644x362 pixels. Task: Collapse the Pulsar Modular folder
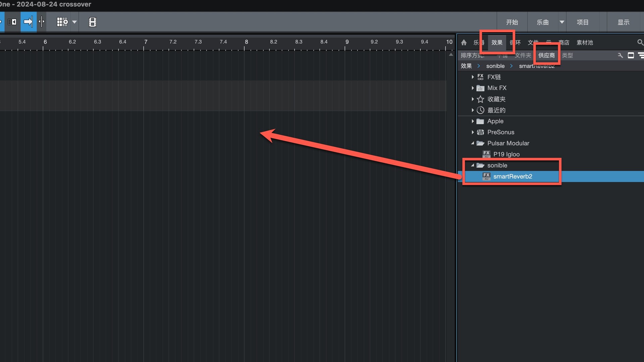[x=473, y=143]
